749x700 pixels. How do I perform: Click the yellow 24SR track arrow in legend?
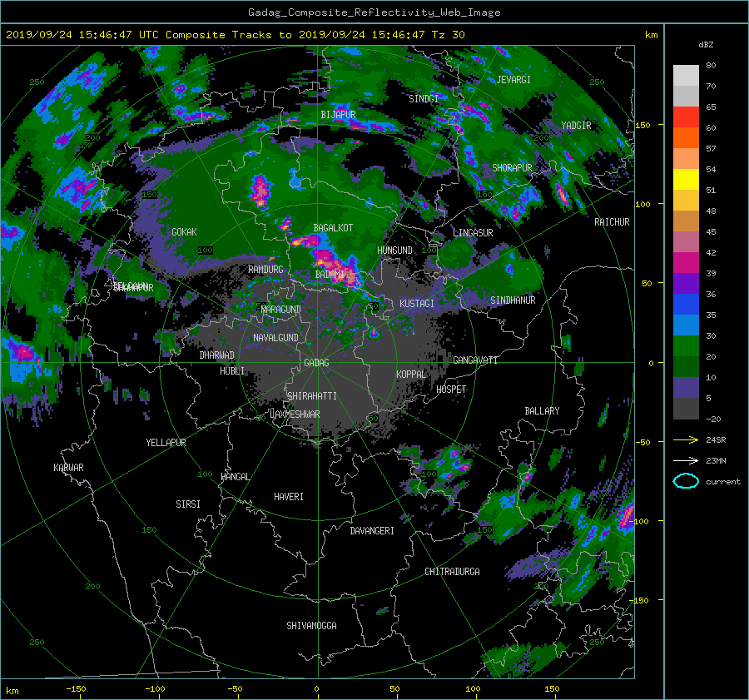(686, 439)
